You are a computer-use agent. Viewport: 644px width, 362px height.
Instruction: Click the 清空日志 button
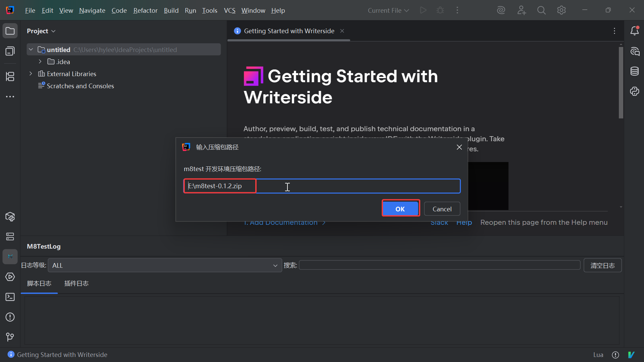pyautogui.click(x=602, y=265)
